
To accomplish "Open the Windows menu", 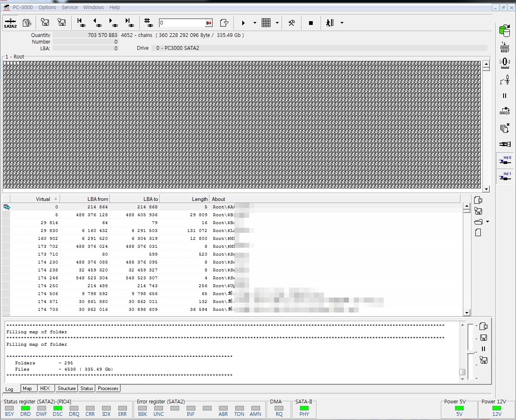I will (93, 7).
